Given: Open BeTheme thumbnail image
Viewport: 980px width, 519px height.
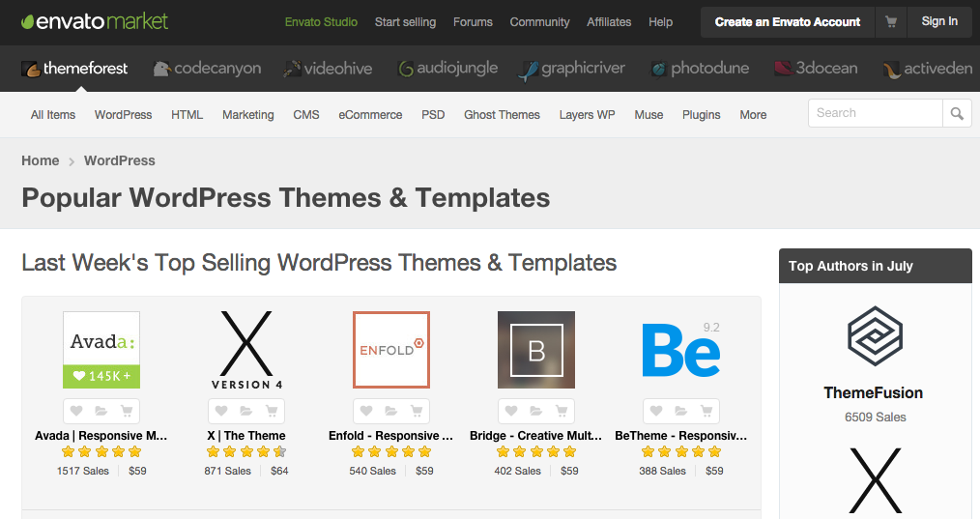Looking at the screenshot, I should pos(681,350).
